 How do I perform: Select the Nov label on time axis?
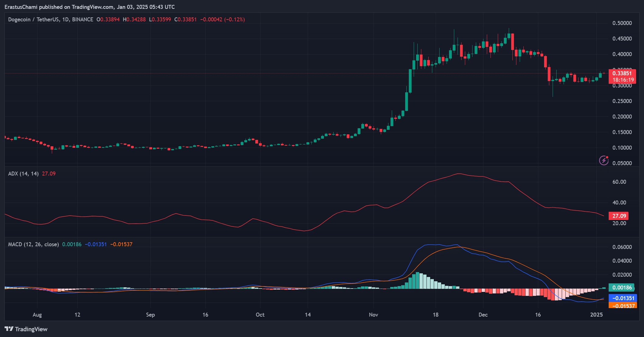pyautogui.click(x=373, y=315)
